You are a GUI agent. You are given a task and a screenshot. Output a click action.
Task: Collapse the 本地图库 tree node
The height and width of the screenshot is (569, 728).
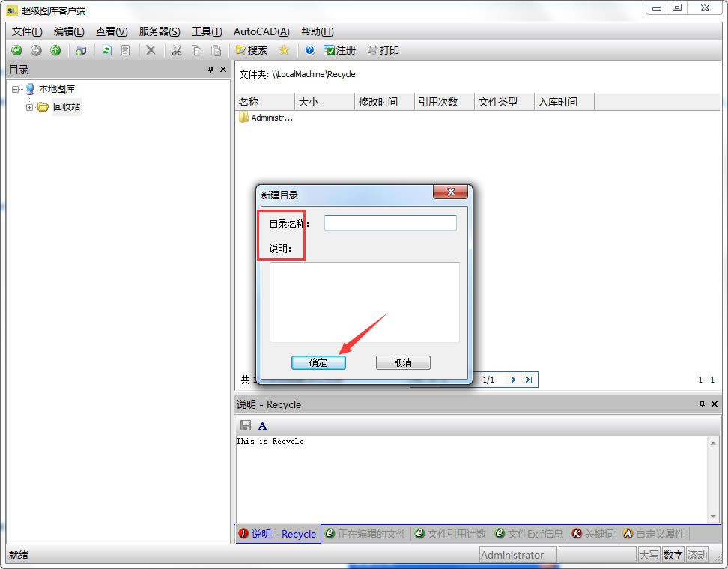click(16, 88)
